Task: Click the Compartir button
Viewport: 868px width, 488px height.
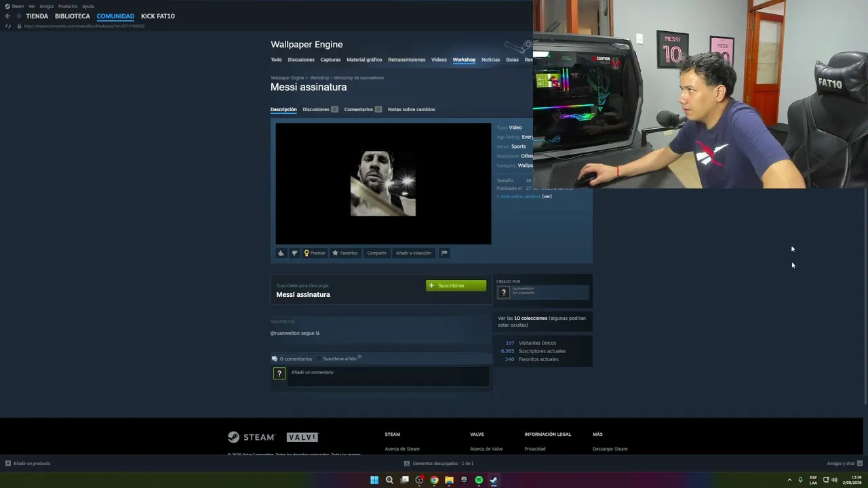Action: (x=376, y=253)
